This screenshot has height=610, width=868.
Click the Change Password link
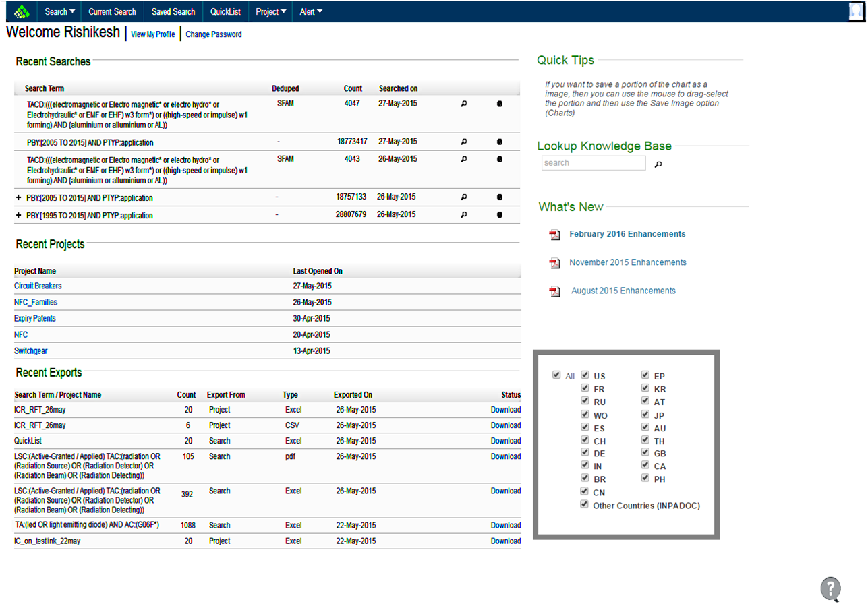coord(213,34)
